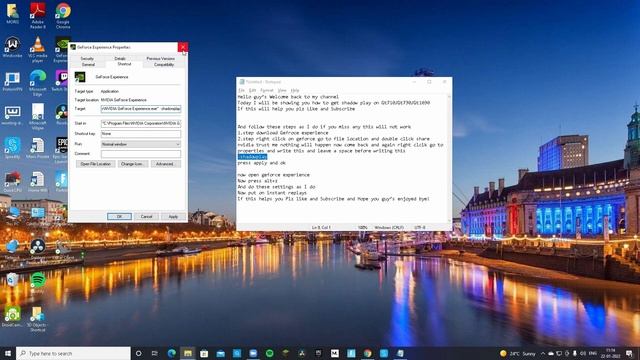
Task: Open Task View on the taskbar
Action: 155,353
